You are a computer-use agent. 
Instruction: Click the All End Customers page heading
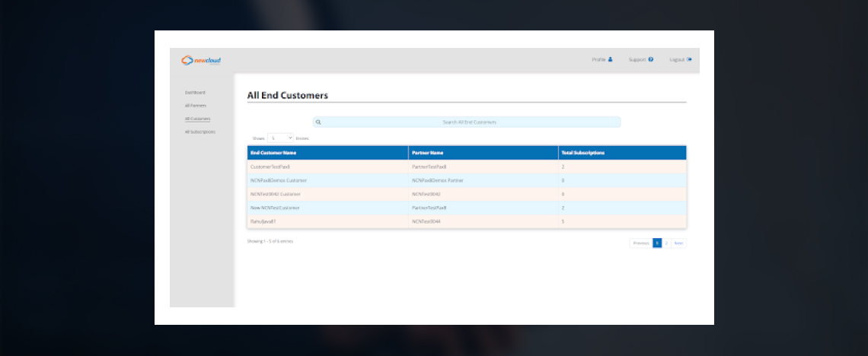coord(287,95)
